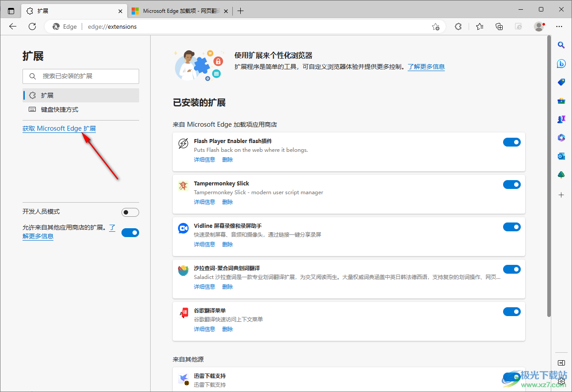Open 获取 Microsoft Edge 扩展 link
Screen dimensions: 572x392
click(59, 128)
